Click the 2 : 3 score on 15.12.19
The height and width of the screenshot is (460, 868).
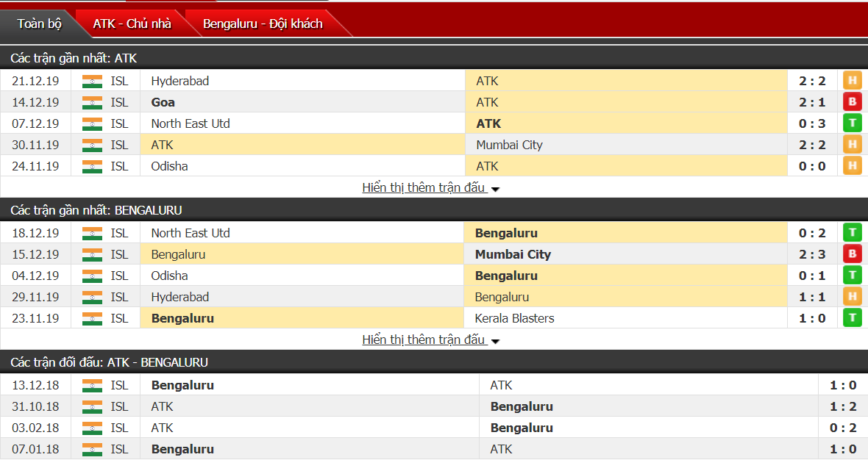(812, 255)
